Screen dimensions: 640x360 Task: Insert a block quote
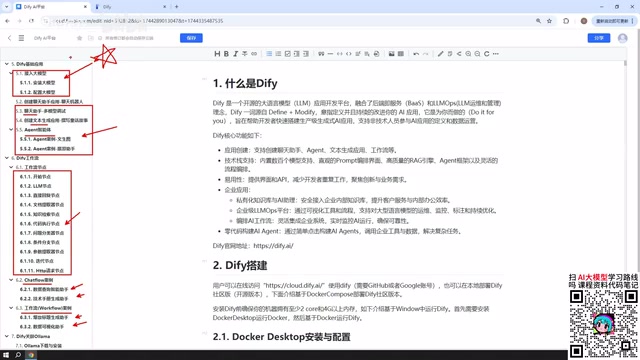[x=321, y=54]
